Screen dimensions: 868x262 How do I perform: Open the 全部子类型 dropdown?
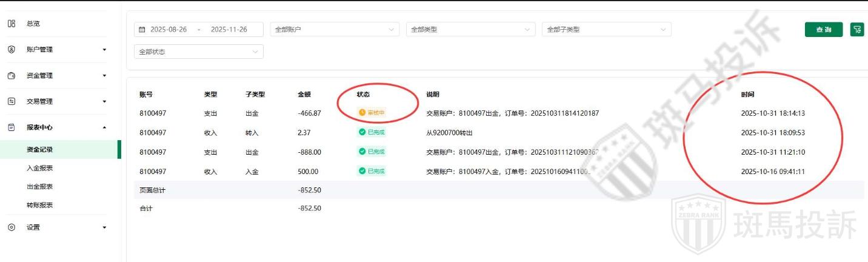click(x=606, y=30)
